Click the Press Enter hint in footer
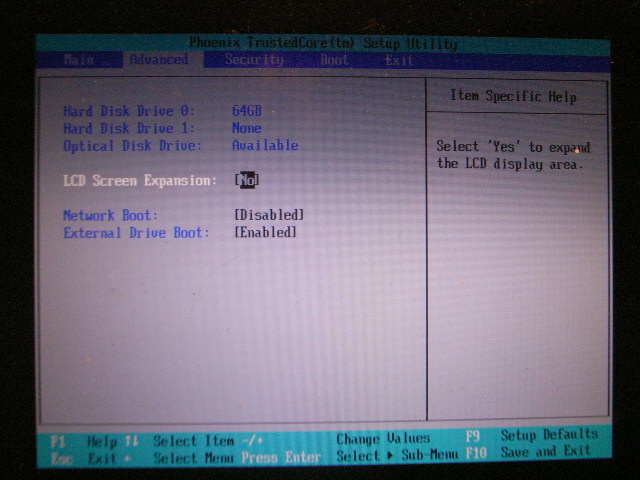This screenshot has height=480, width=640. 281,458
